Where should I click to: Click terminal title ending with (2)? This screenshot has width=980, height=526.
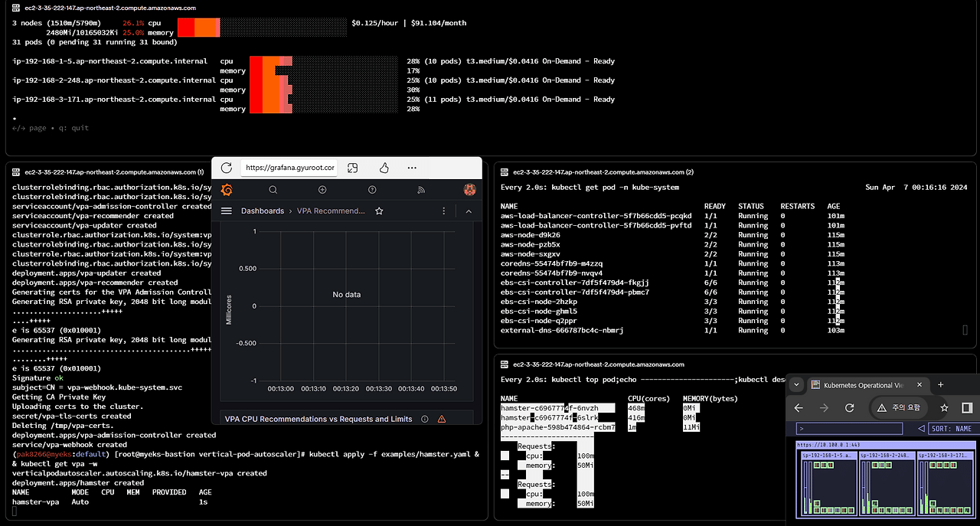point(603,173)
